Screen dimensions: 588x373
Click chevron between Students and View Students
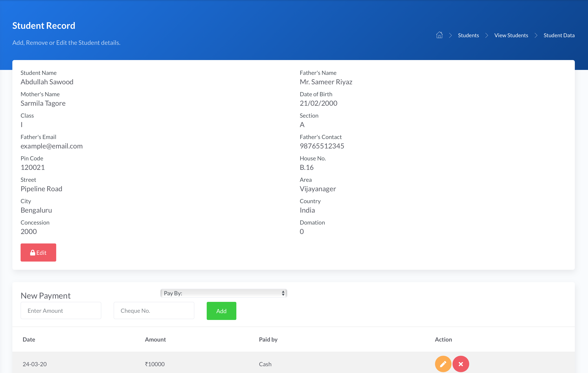point(486,35)
